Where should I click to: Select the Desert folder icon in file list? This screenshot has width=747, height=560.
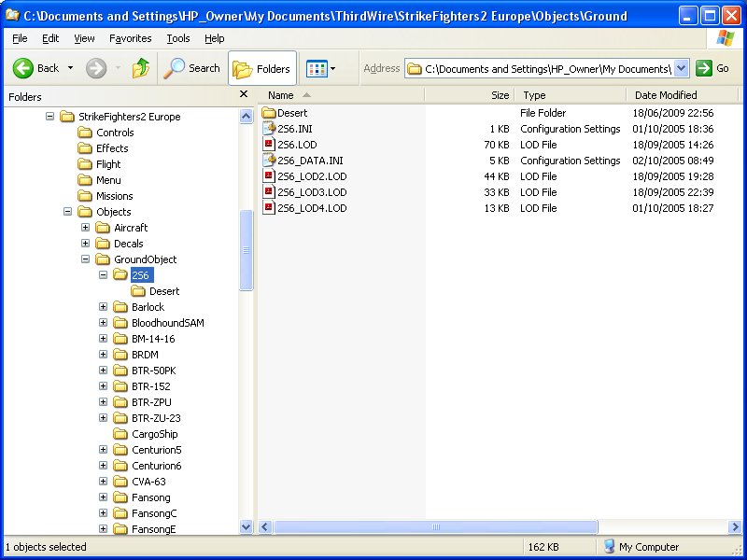(x=269, y=113)
